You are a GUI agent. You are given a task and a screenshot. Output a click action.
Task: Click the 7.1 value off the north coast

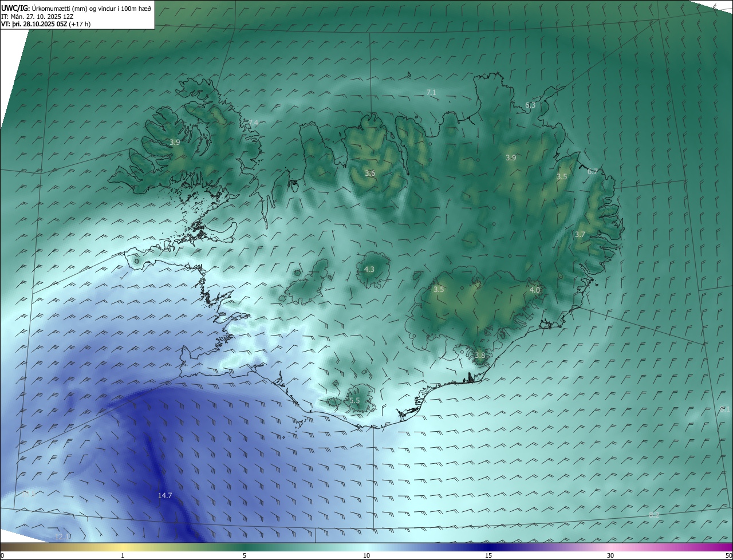click(x=431, y=92)
